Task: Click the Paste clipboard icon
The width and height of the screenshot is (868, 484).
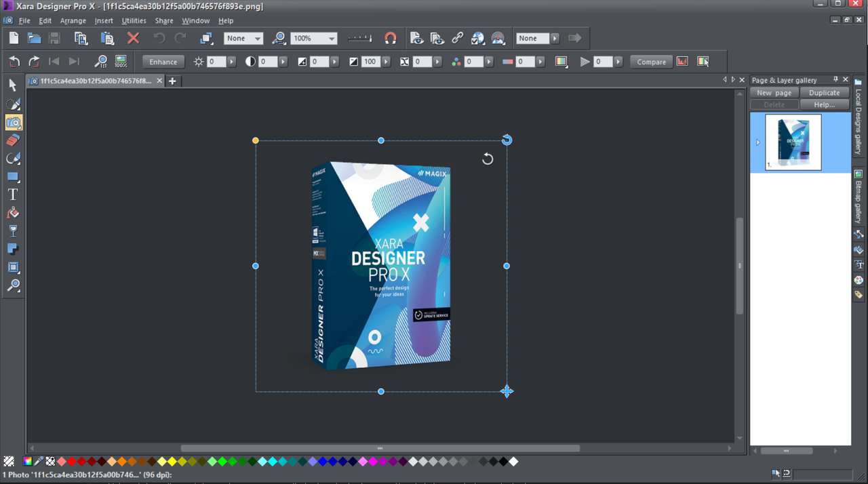Action: pyautogui.click(x=107, y=39)
